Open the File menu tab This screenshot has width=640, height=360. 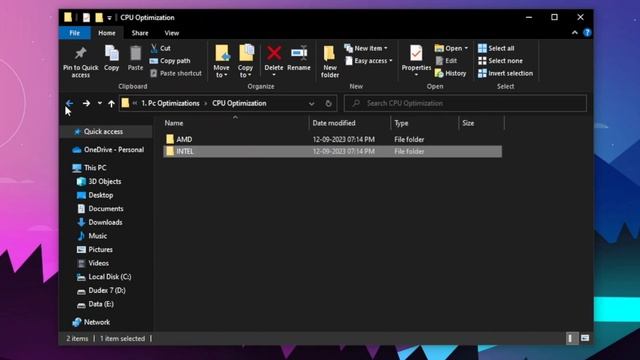coord(75,33)
